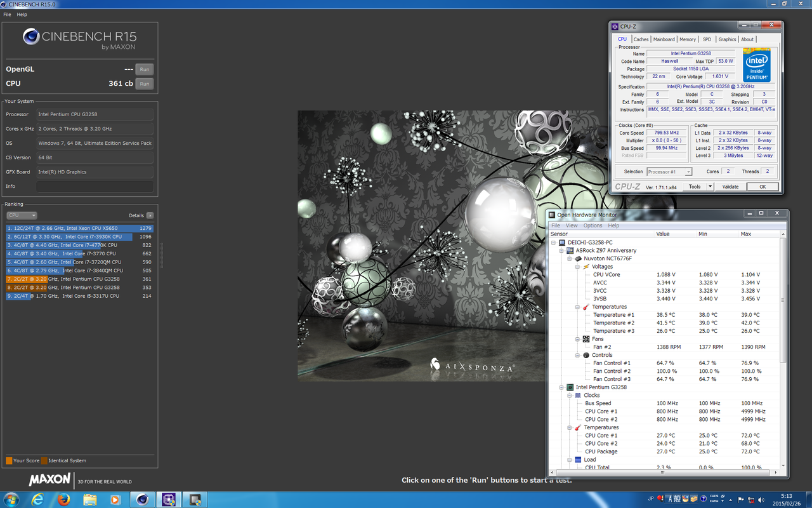Screen dimensions: 812x508
Task: Collapse the Intel Pentium G3258 node
Action: (562, 387)
